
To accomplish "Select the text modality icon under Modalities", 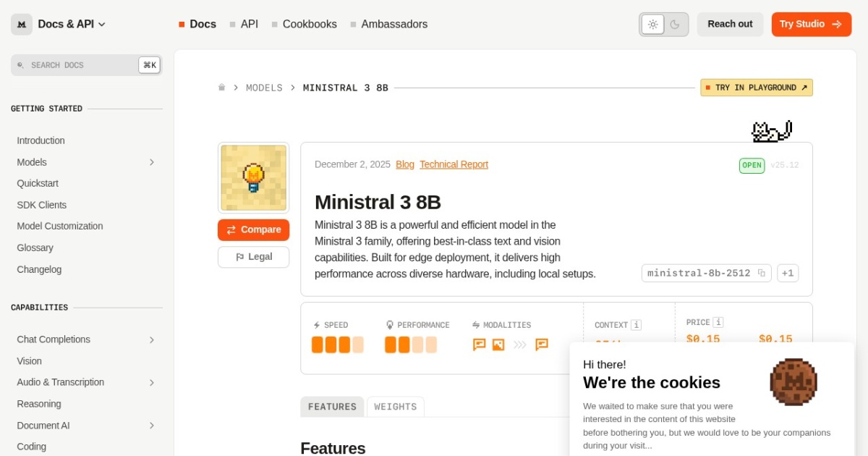I will 480,345.
